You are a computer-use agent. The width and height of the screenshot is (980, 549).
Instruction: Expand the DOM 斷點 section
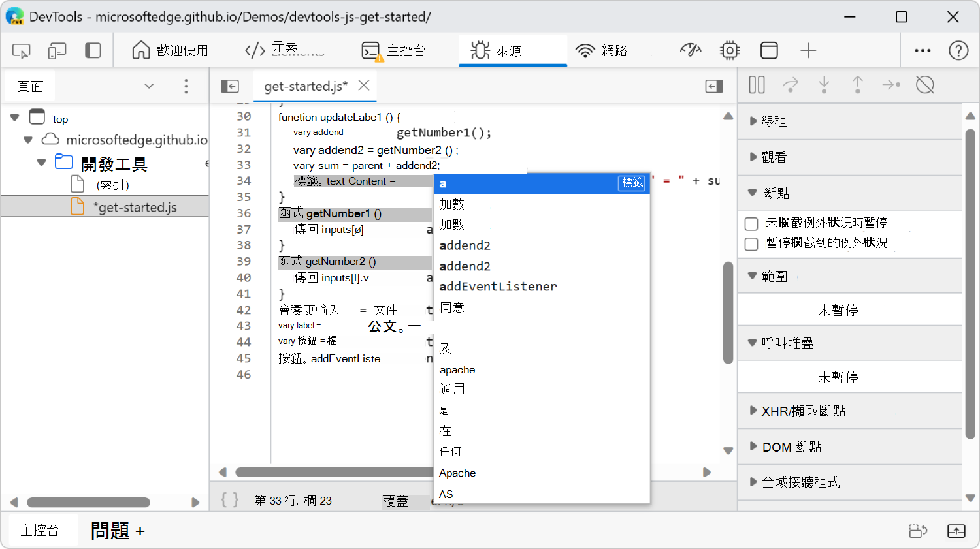[x=753, y=447]
